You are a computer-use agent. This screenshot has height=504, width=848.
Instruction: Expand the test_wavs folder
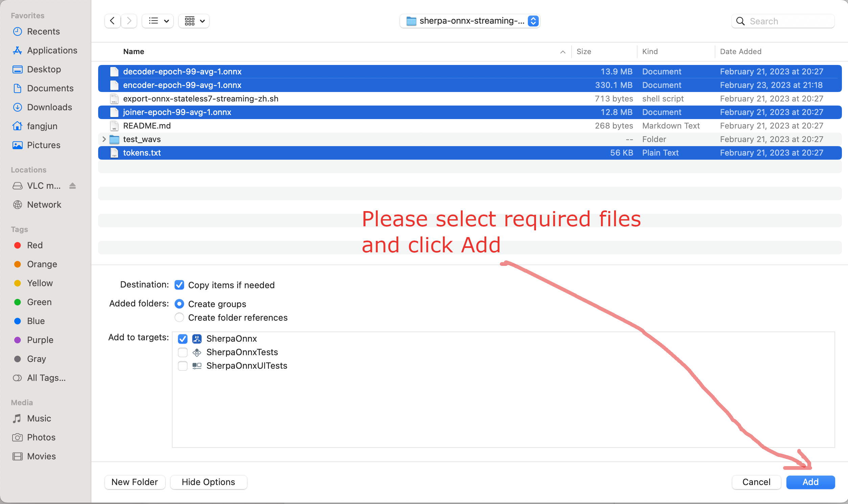pyautogui.click(x=104, y=139)
